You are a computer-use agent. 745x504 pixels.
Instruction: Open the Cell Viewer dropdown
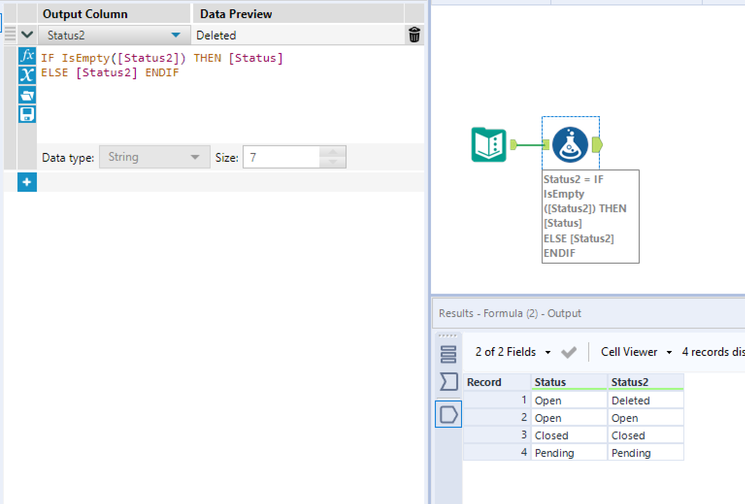[637, 352]
